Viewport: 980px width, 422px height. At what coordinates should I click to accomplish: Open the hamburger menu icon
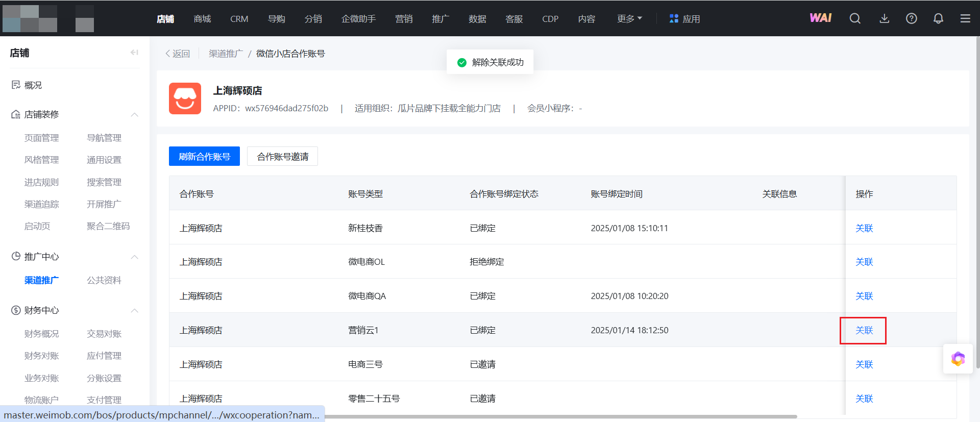click(x=965, y=19)
